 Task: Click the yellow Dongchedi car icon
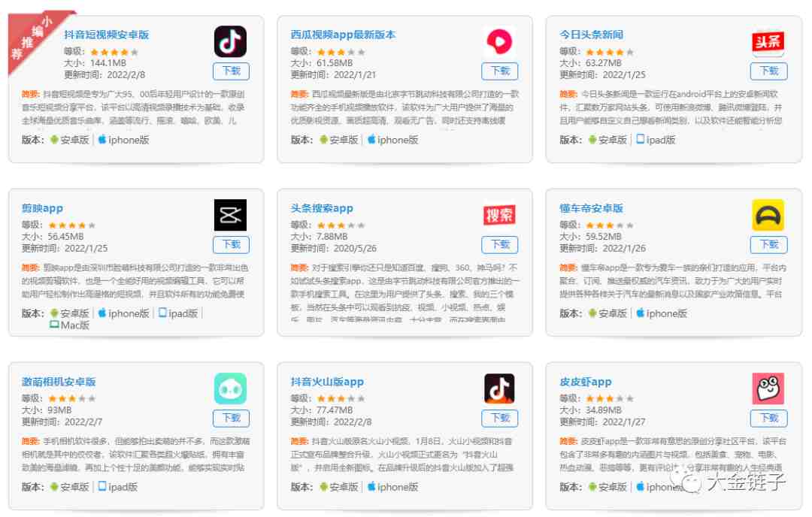click(x=768, y=215)
